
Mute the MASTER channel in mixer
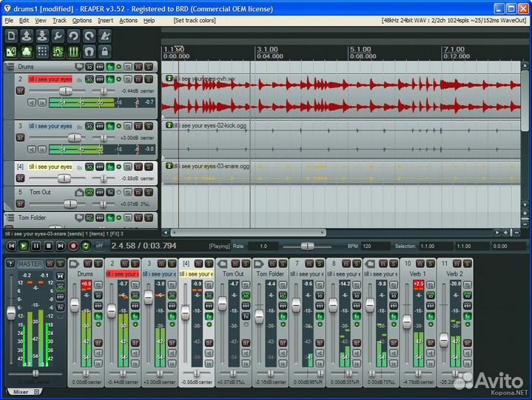click(50, 264)
